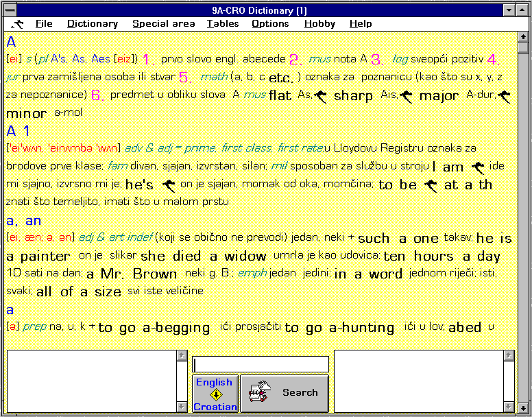
Task: Toggle English to Croatian translation direction
Action: tap(215, 394)
